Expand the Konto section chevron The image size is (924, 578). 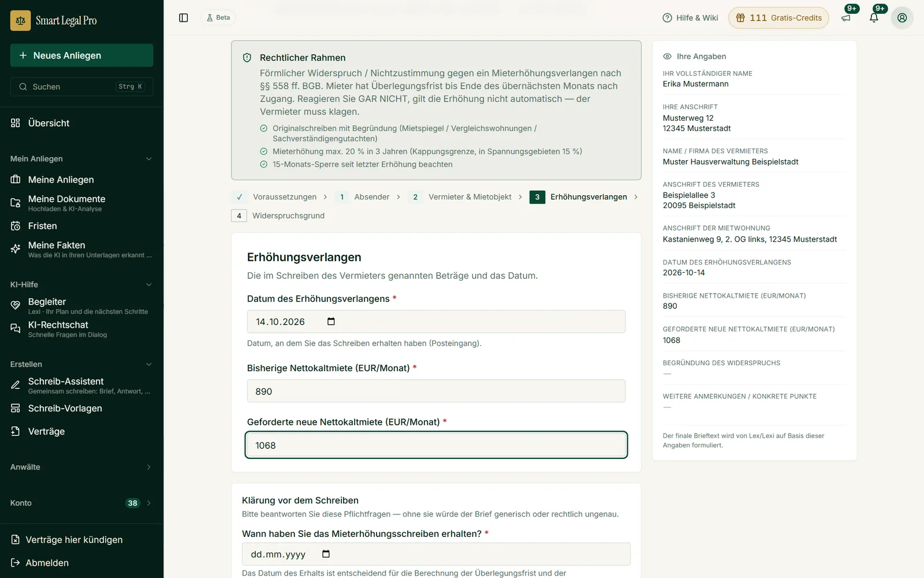[148, 503]
